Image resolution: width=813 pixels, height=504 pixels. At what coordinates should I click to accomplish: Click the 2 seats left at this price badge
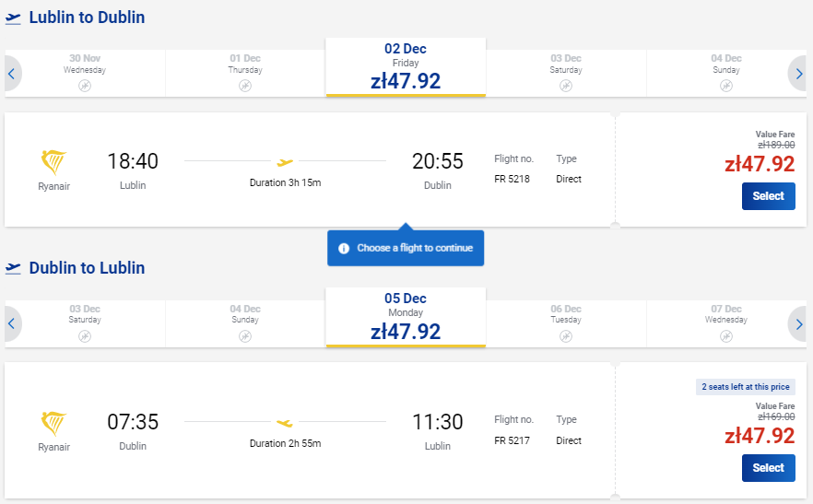pos(745,387)
